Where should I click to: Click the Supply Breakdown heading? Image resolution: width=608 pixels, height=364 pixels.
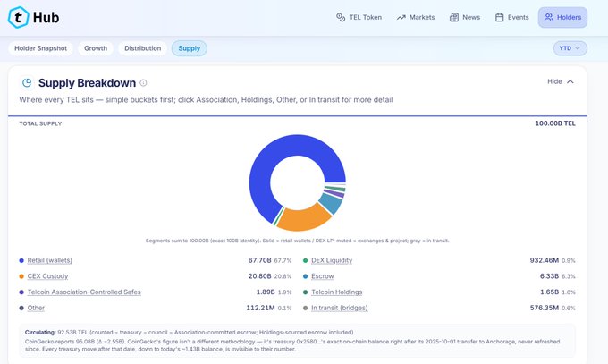point(88,82)
